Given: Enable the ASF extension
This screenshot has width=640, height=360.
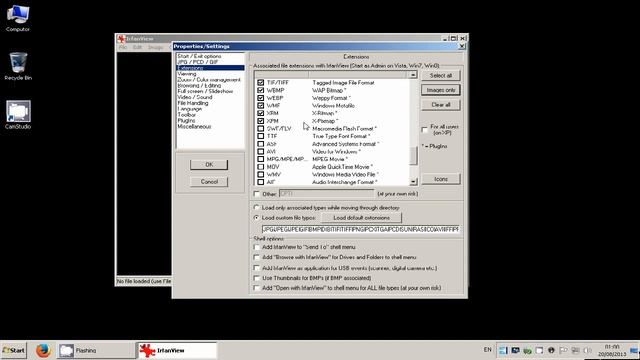Looking at the screenshot, I should [x=260, y=144].
